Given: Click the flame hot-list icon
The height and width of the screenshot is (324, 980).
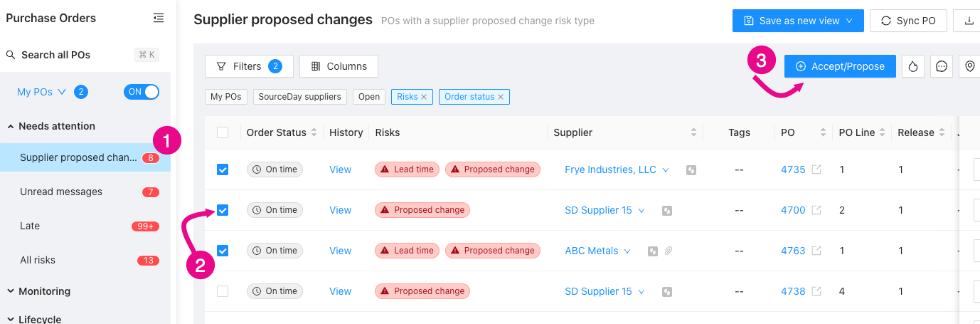Looking at the screenshot, I should pyautogui.click(x=913, y=66).
